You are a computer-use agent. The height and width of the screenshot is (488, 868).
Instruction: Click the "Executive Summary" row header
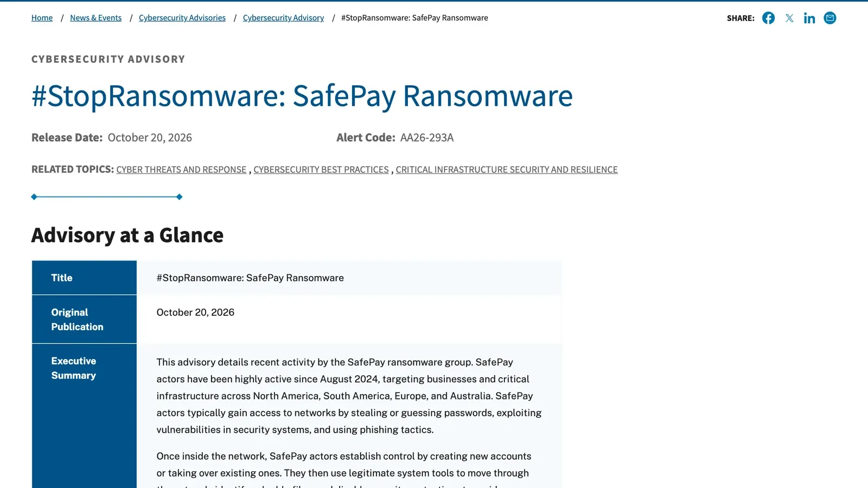[84, 416]
